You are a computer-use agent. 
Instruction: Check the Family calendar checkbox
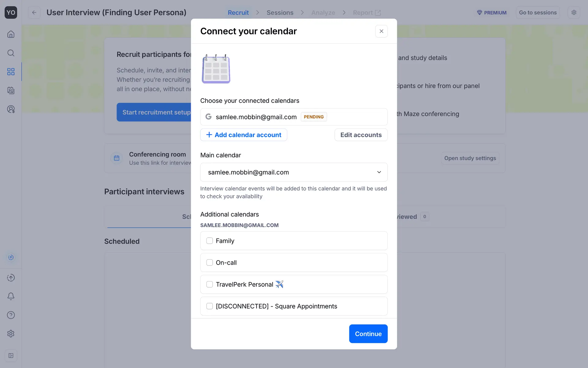209,241
